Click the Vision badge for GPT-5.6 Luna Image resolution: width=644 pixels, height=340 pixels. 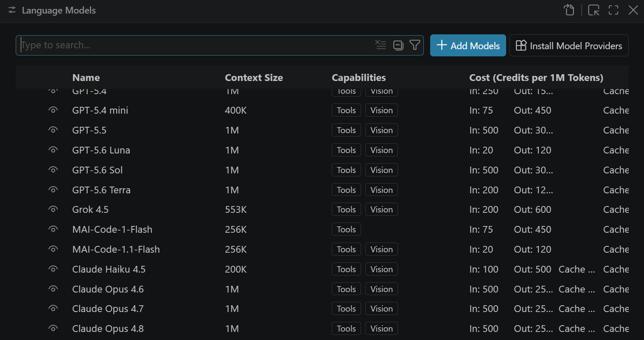381,150
